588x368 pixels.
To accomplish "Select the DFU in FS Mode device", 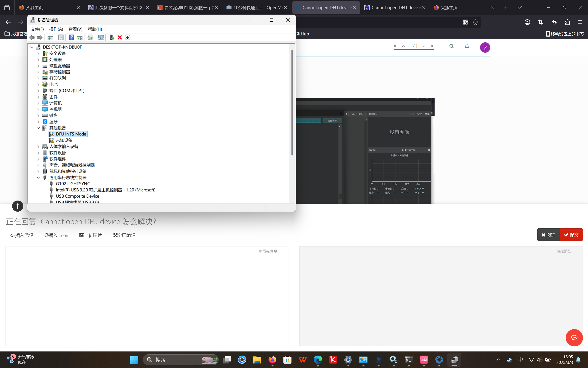I will coord(68,134).
